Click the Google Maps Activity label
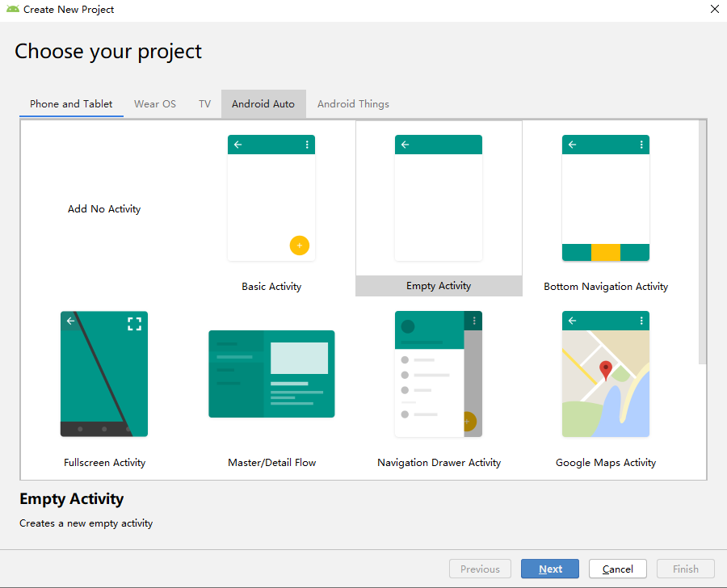Screen dimensions: 727x588 [606, 462]
